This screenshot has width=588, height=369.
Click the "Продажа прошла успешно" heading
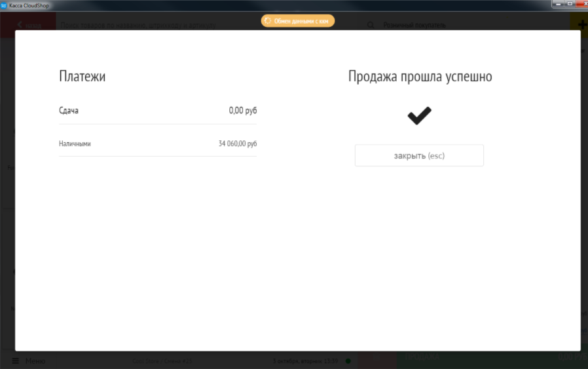[420, 76]
